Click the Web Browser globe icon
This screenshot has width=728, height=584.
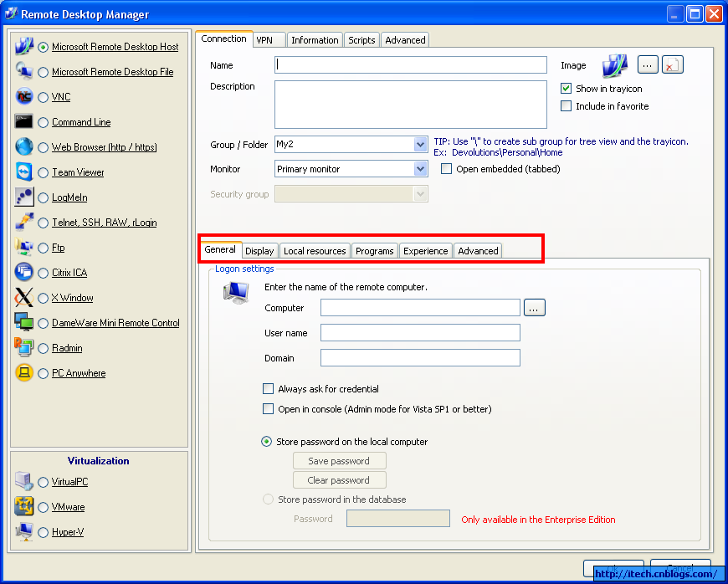(24, 146)
